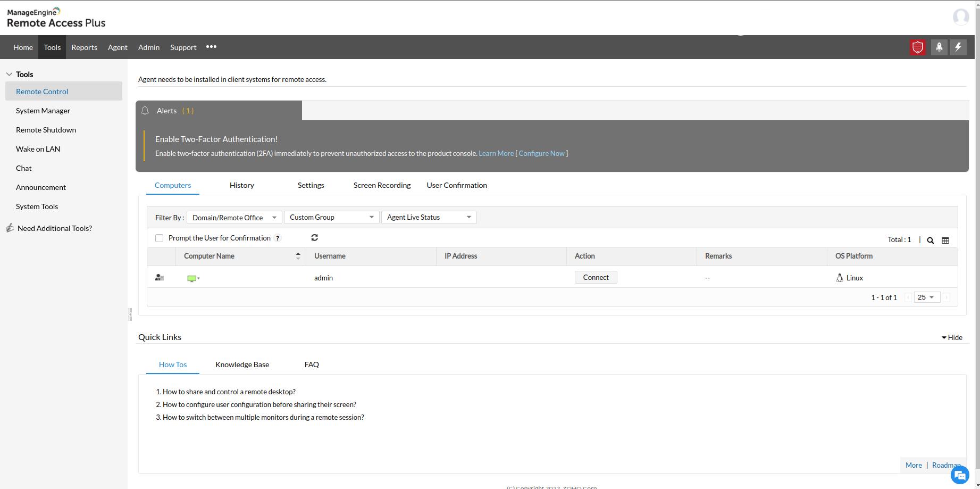Screen dimensions: 980x489
Task: Click the red security shield icon
Action: (x=918, y=47)
